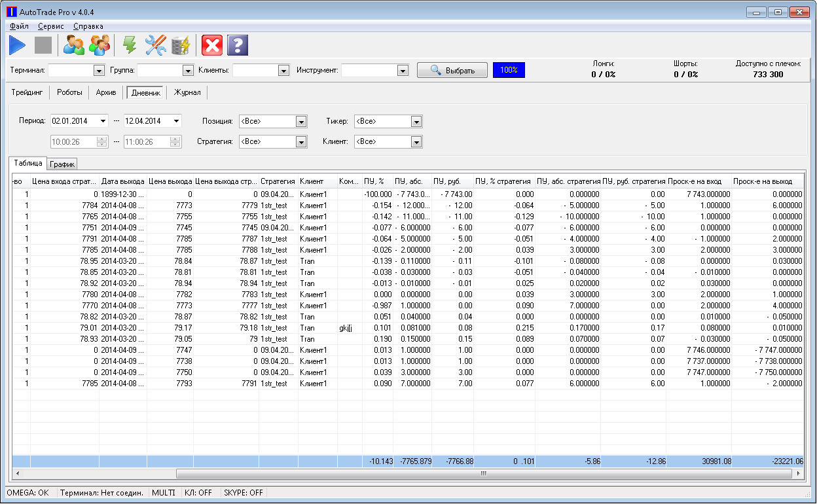Switch to the Трейдинг tab

tap(27, 92)
